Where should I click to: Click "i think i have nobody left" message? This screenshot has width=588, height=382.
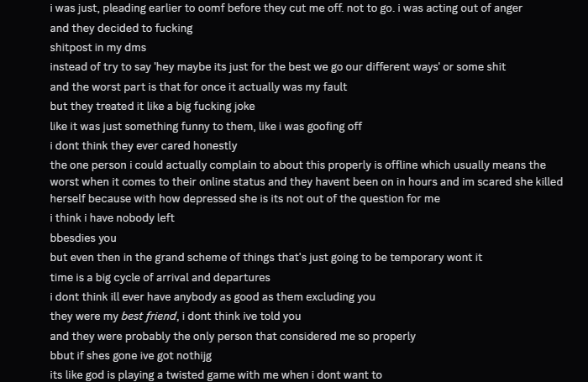click(x=112, y=218)
